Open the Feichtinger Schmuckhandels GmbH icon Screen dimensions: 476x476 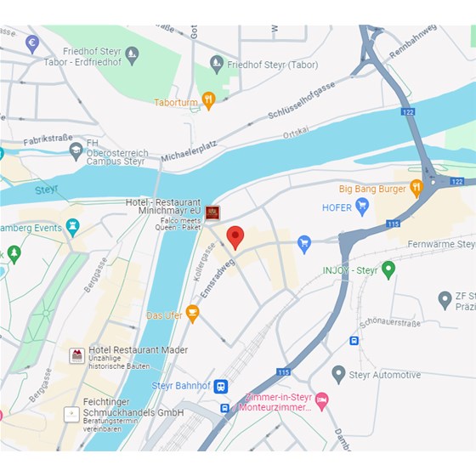71,414
